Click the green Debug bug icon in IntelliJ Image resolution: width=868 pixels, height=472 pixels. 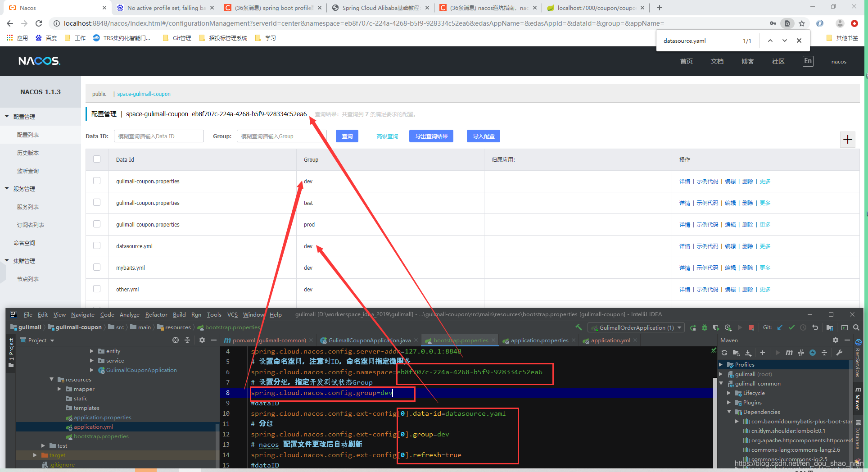pos(705,327)
